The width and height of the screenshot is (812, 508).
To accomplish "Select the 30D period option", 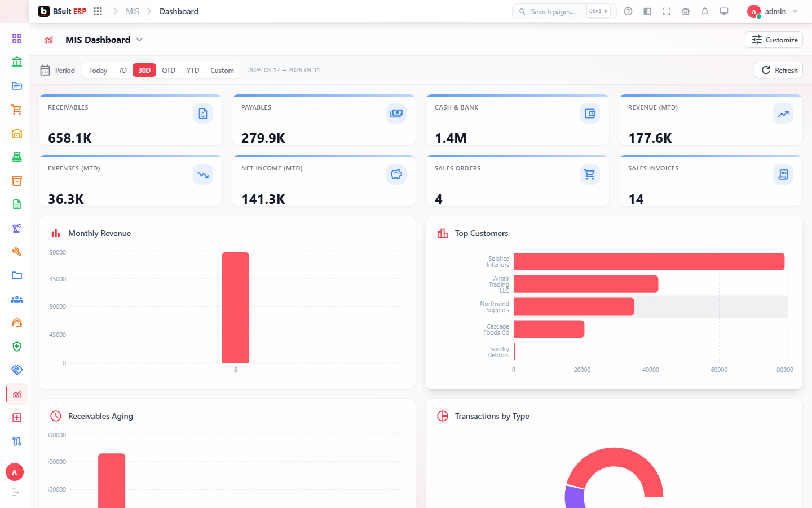I will coord(144,71).
